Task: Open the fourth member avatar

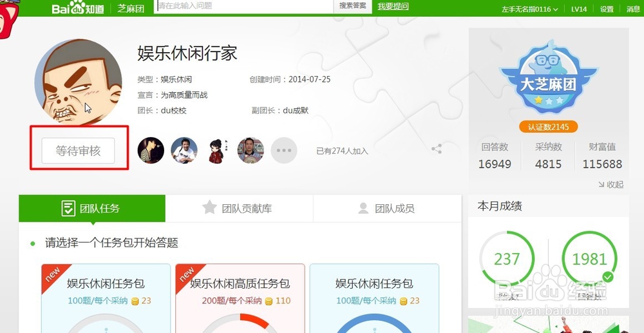Action: 251,150
